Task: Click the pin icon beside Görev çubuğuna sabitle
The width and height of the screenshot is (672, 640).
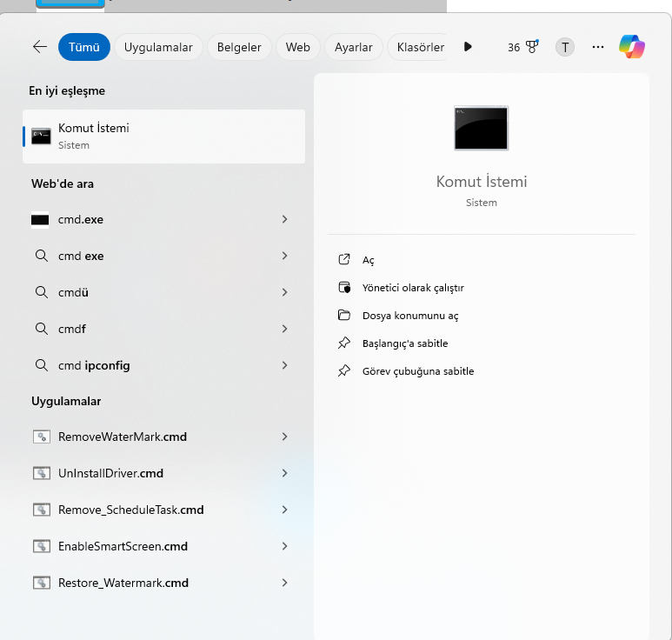Action: point(344,370)
